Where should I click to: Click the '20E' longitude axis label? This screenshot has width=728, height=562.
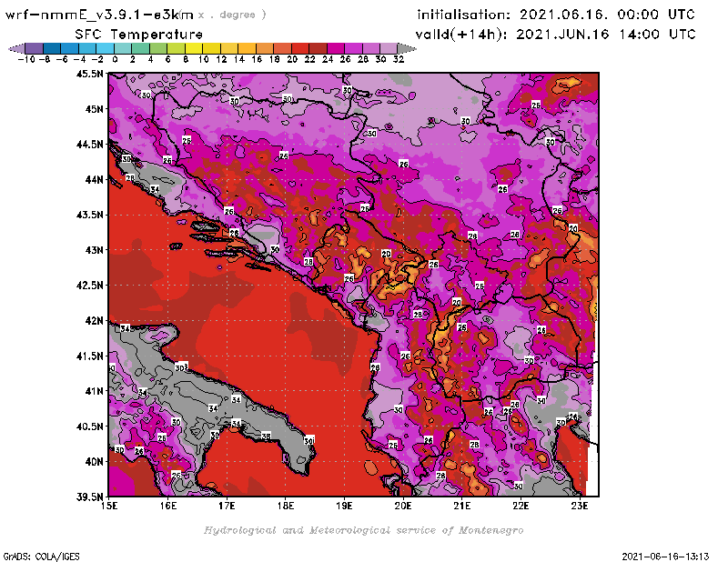click(403, 506)
